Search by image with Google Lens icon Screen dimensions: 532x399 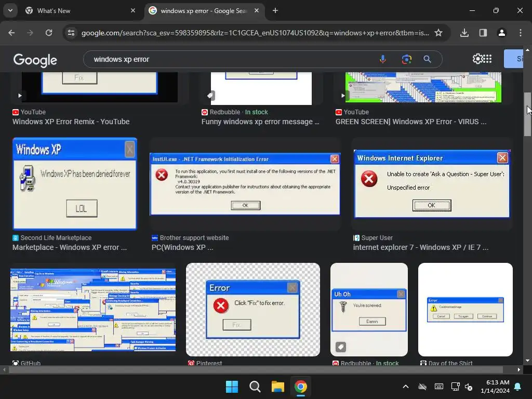[406, 59]
